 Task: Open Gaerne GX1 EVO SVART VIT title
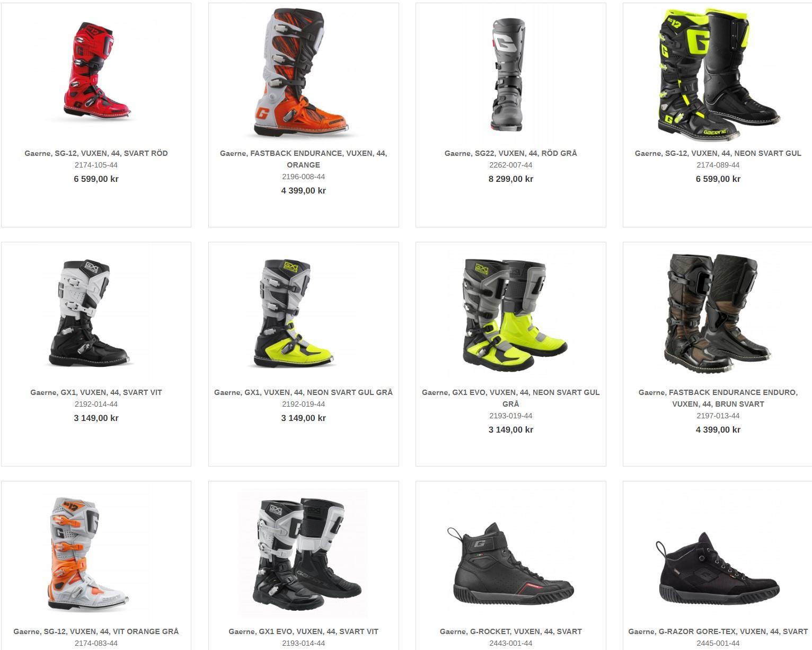point(304,631)
